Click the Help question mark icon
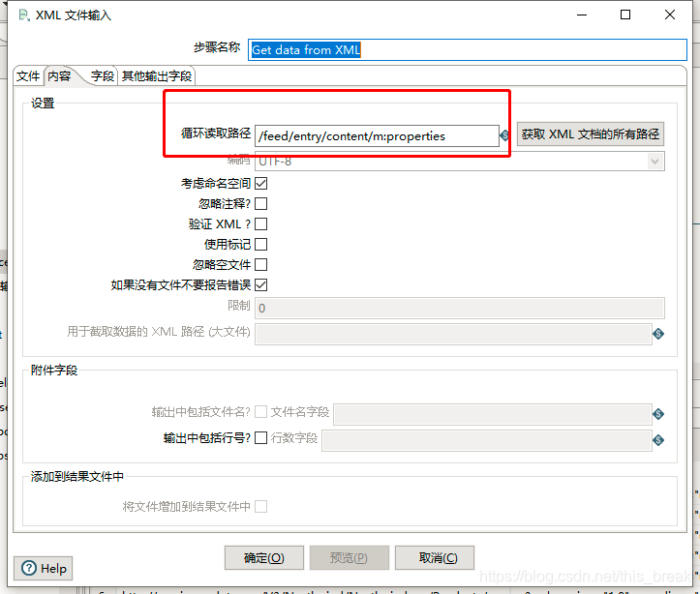 pos(29,568)
